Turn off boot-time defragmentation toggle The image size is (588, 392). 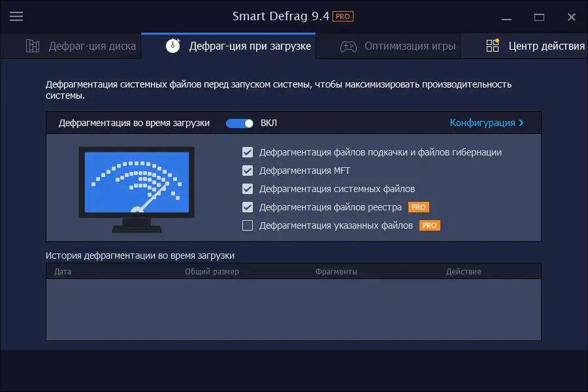pos(240,122)
